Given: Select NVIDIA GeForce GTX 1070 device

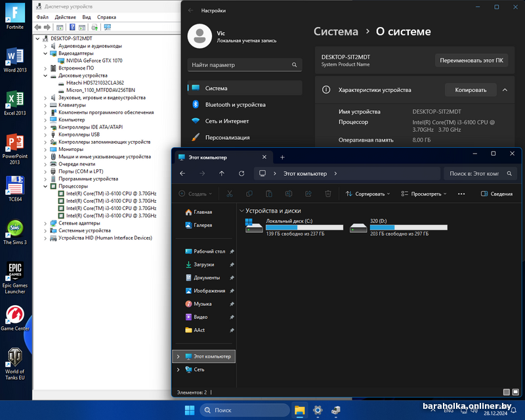Looking at the screenshot, I should (x=94, y=60).
